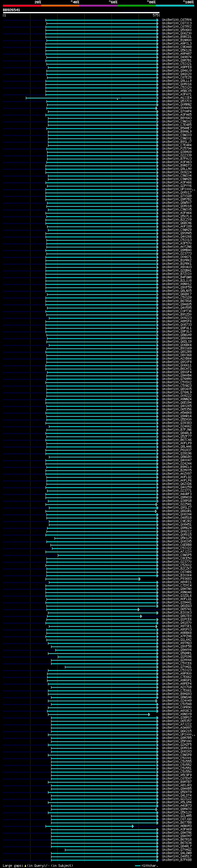Screen dimensions: 197x868
Task: Click the cyan ~100% identity legend segment
Action: (x=175, y=6)
